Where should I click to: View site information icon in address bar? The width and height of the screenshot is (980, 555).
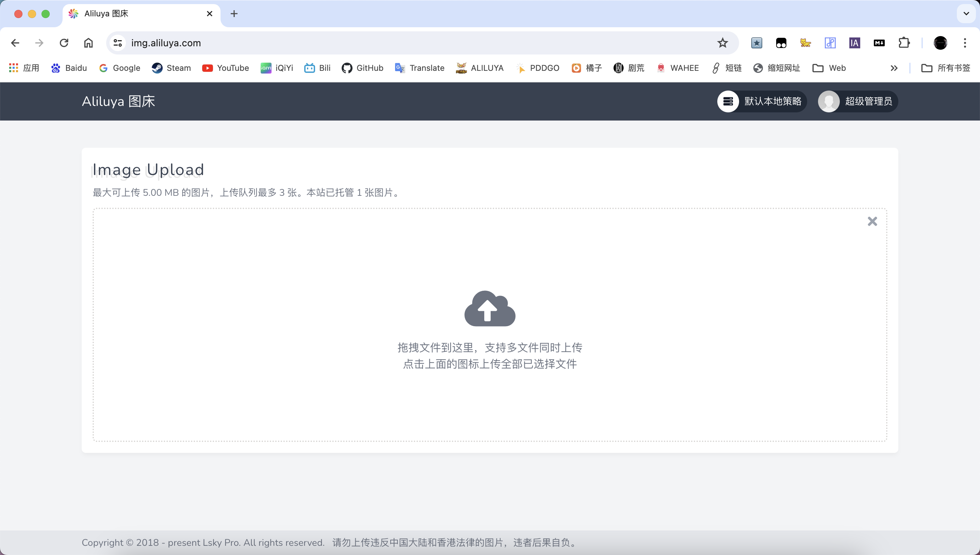coord(118,43)
